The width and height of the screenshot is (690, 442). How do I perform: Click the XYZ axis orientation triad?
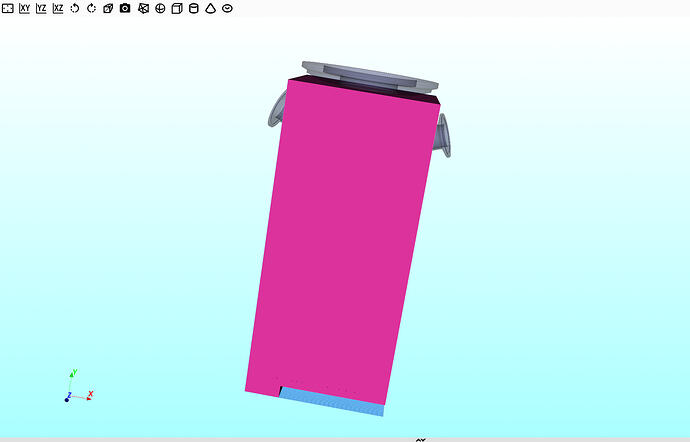pos(79,386)
